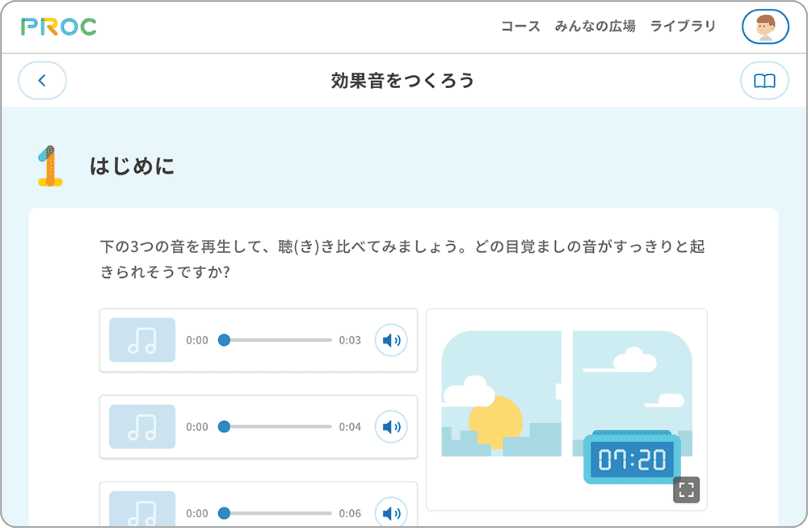Viewport: 808px width, 528px height.
Task: Click music note thumbnail of 0:03 sound
Action: (142, 340)
